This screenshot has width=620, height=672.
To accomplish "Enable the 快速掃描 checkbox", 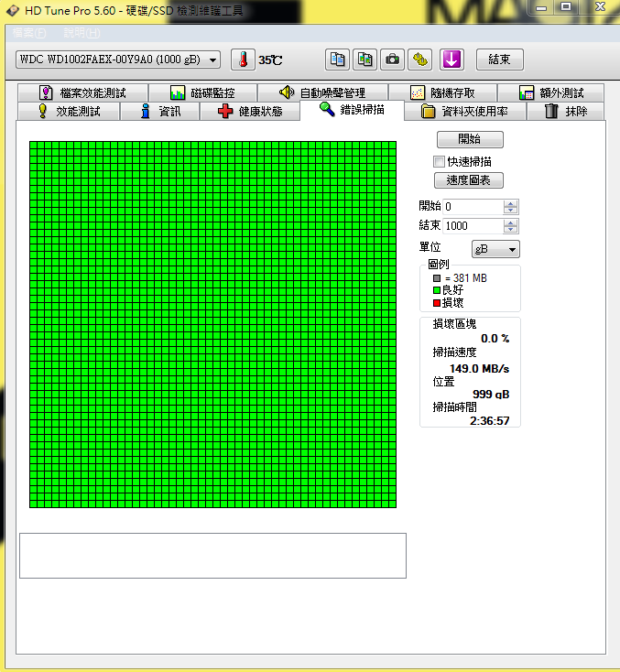I will (439, 161).
